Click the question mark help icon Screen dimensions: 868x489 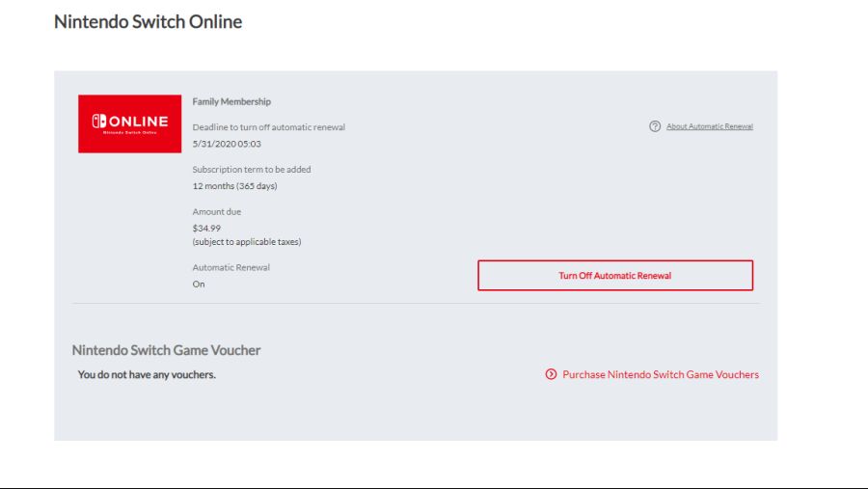point(655,126)
